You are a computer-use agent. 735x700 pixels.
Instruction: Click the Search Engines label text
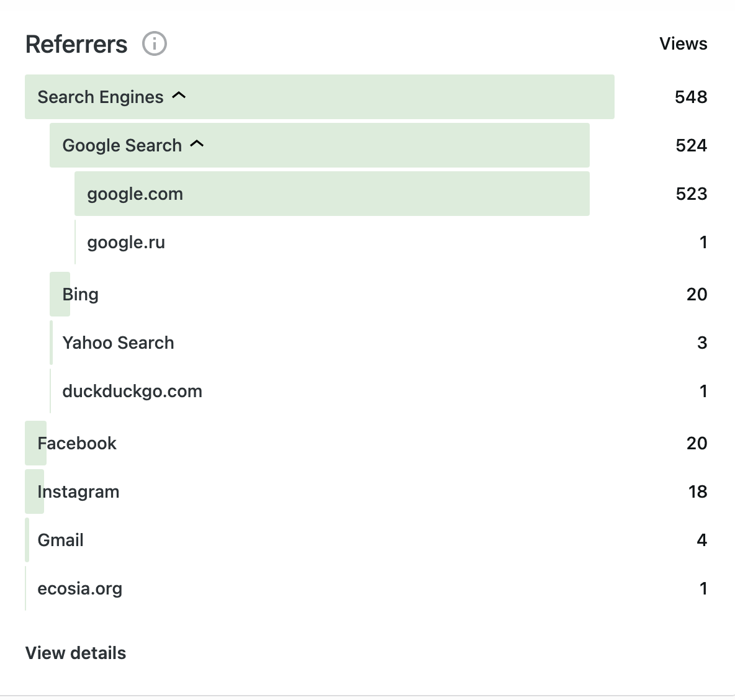[x=101, y=97]
